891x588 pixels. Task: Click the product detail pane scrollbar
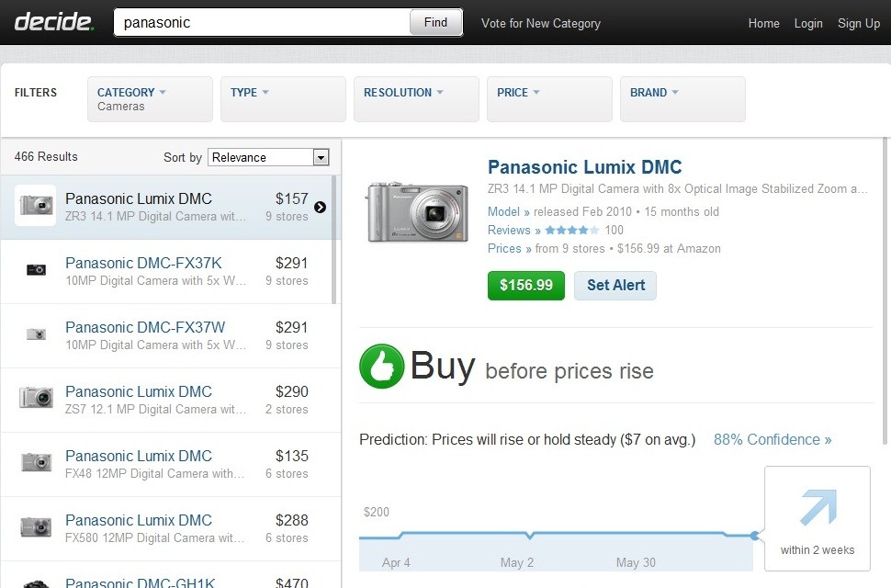[885, 291]
